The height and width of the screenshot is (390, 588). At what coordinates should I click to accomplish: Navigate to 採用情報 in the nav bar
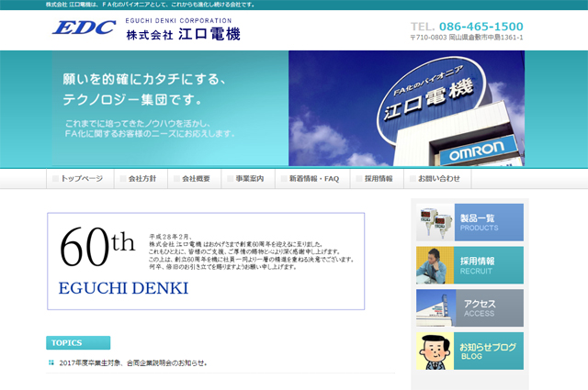click(377, 179)
